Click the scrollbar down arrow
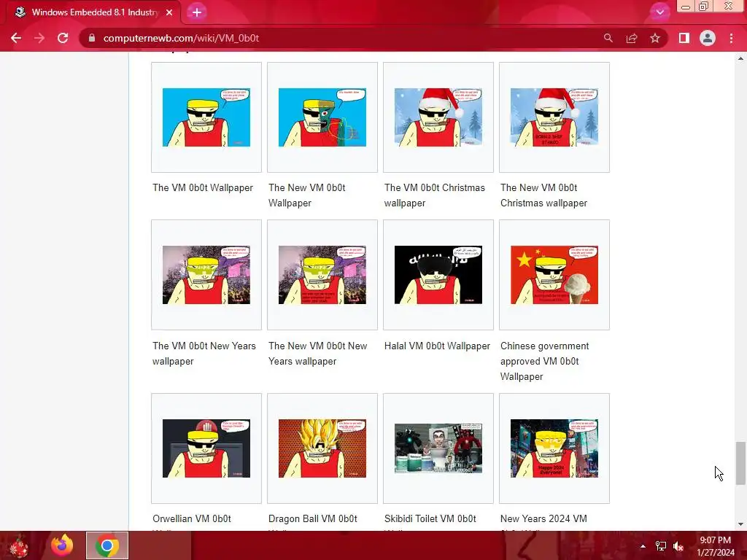The width and height of the screenshot is (747, 560). pos(740,524)
